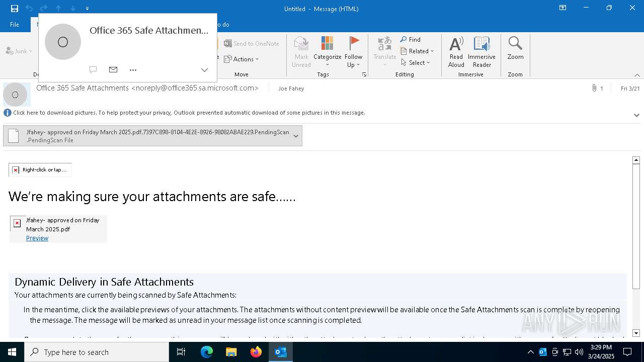Open Task View on taskbar
The height and width of the screenshot is (362, 644).
(181, 352)
